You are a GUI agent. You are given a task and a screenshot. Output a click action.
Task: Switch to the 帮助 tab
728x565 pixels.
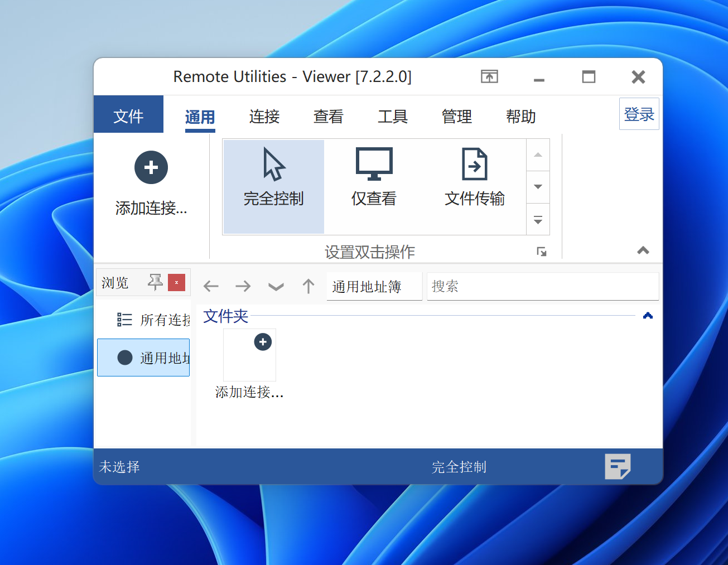(521, 117)
